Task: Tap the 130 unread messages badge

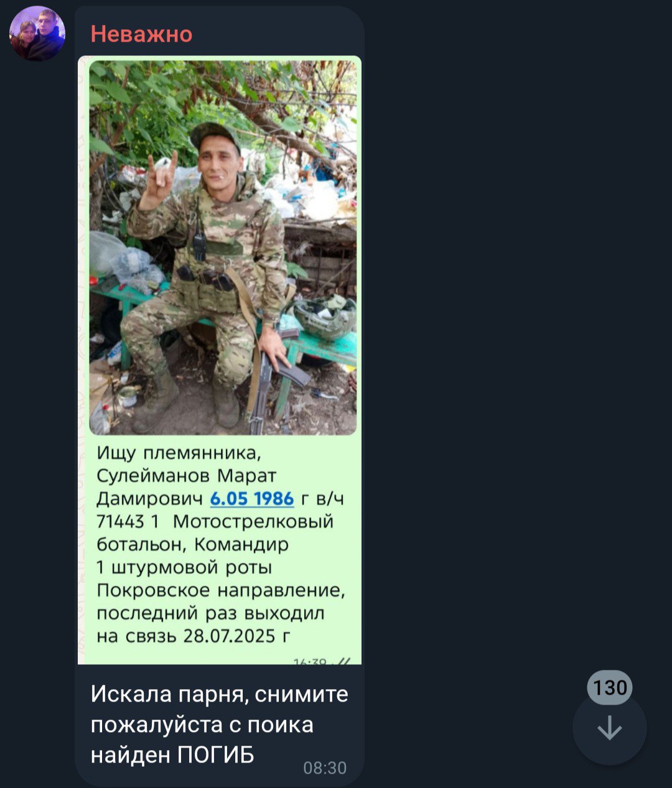Action: pos(610,687)
